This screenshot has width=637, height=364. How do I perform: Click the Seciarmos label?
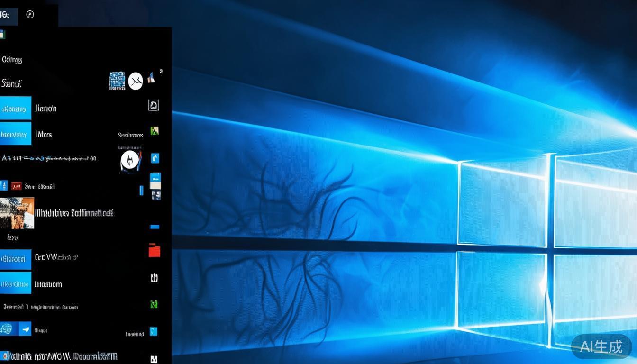pos(130,135)
